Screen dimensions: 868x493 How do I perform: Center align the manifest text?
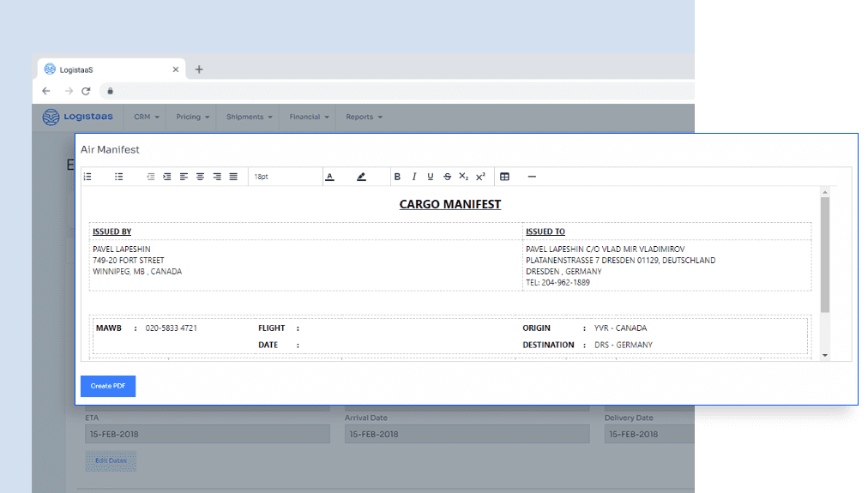point(201,177)
